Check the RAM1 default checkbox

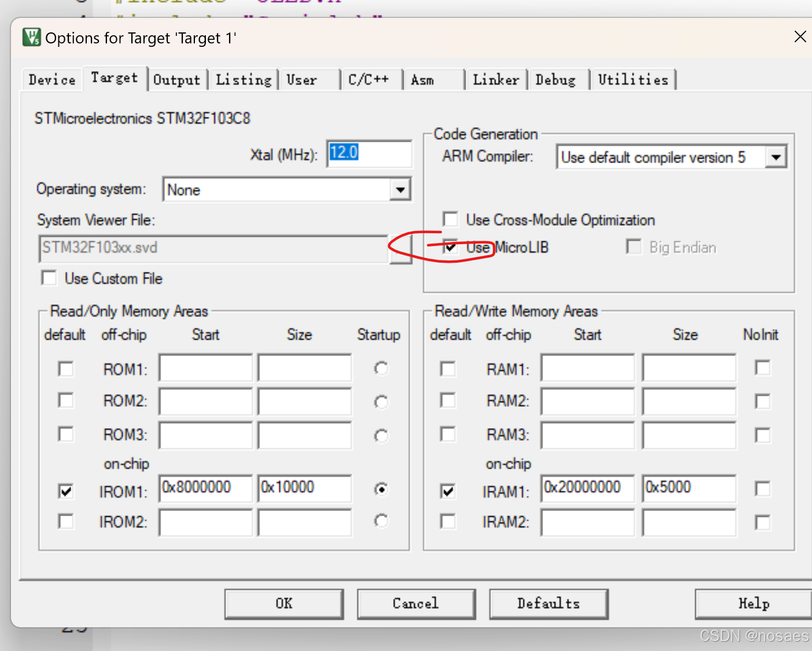tap(448, 369)
